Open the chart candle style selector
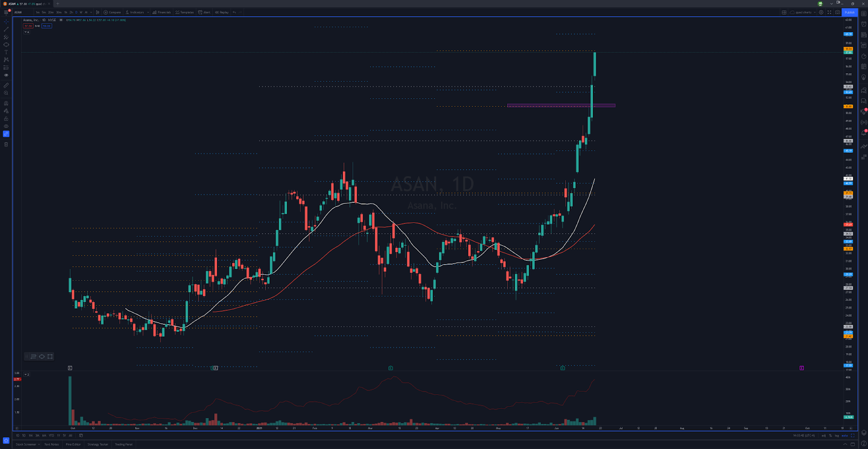 [98, 12]
